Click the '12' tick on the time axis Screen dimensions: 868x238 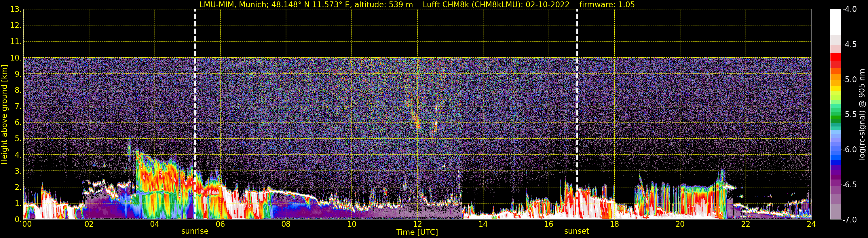(417, 224)
